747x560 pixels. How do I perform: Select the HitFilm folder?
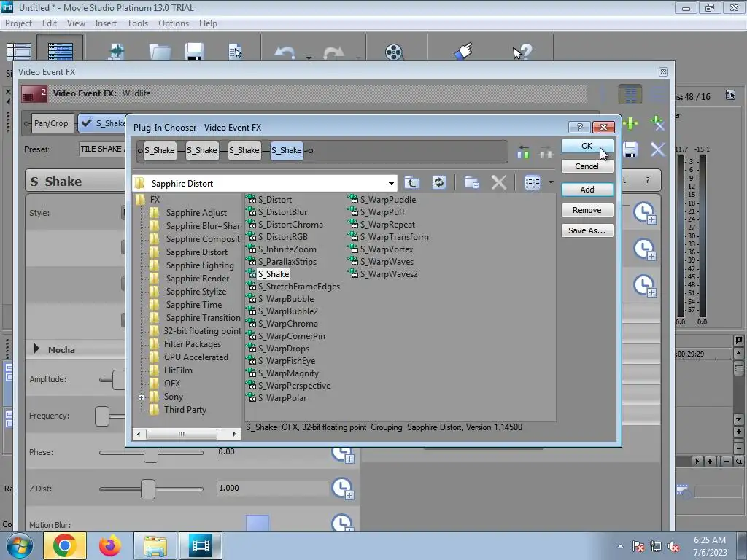tap(178, 370)
